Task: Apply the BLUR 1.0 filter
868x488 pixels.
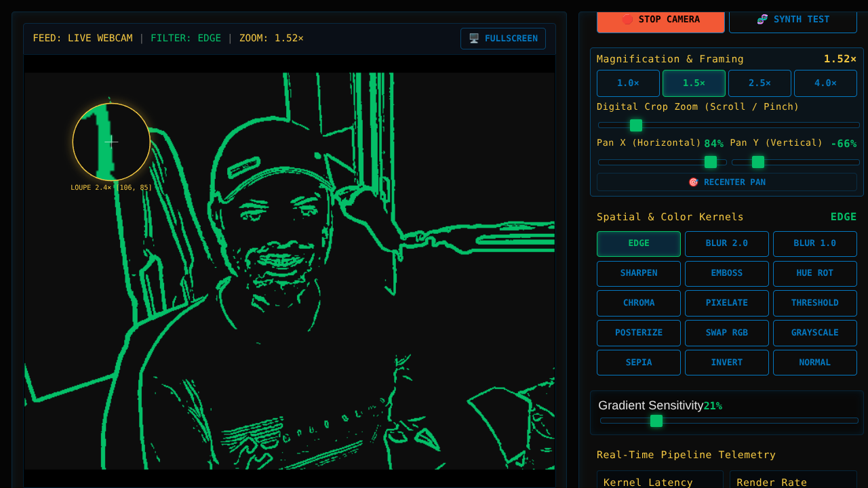Action: (x=815, y=244)
